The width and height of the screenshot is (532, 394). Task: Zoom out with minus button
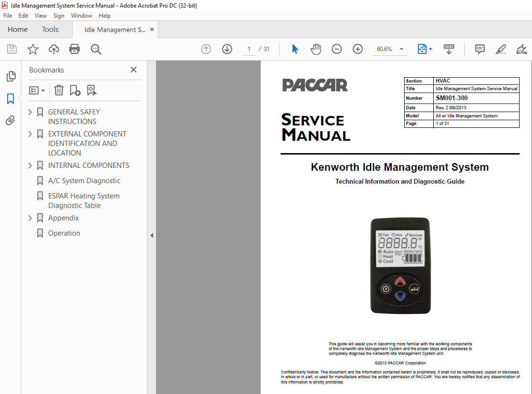[336, 49]
